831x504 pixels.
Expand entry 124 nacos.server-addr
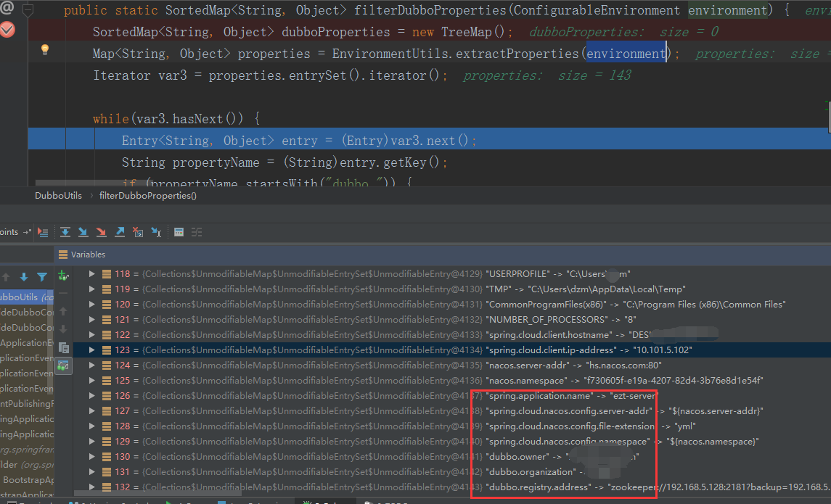[91, 365]
